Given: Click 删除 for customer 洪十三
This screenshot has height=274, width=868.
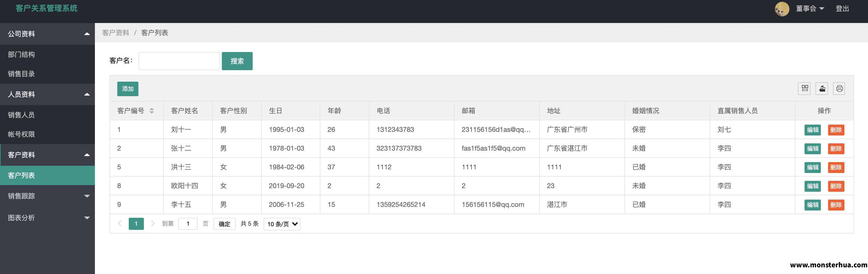Looking at the screenshot, I should pyautogui.click(x=836, y=168).
